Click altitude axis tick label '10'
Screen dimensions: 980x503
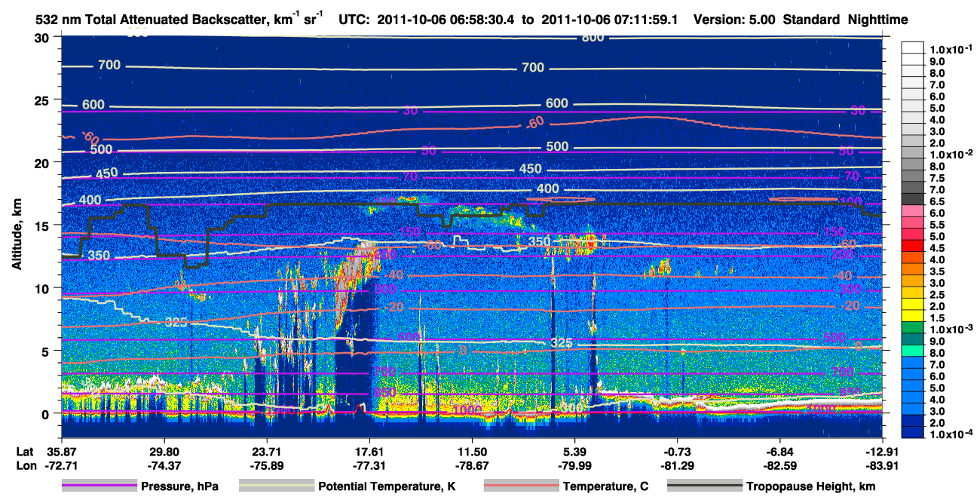tap(44, 288)
